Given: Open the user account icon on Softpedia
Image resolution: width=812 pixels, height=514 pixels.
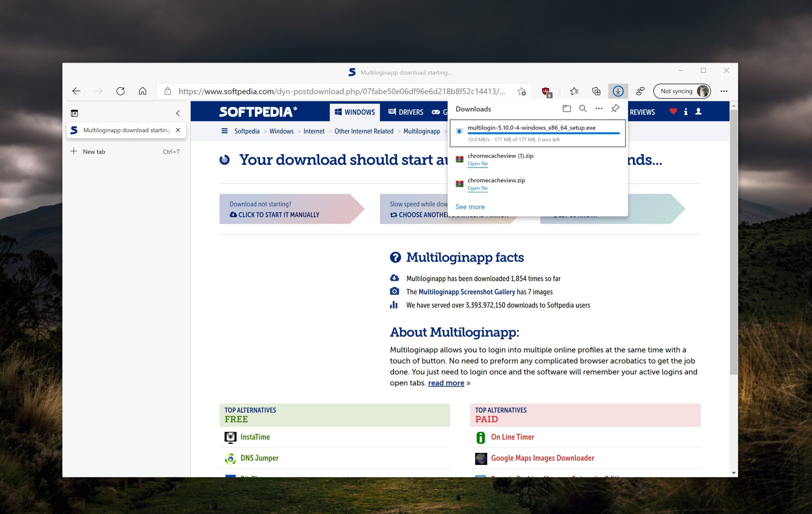Looking at the screenshot, I should pyautogui.click(x=698, y=111).
